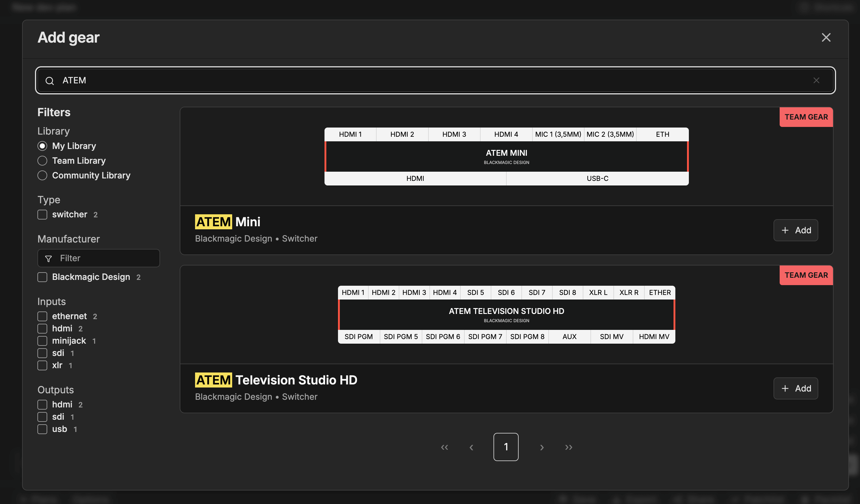Clear the ATEM search text

(816, 81)
